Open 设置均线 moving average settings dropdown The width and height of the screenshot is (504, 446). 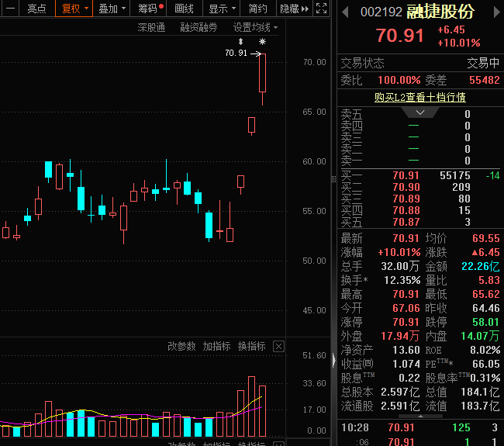(x=255, y=28)
